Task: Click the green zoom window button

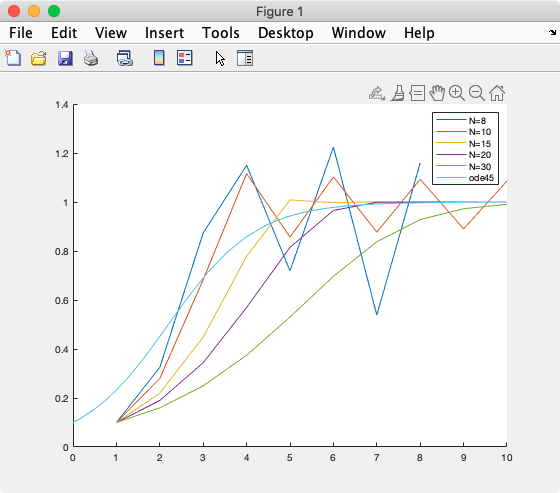Action: coord(54,11)
